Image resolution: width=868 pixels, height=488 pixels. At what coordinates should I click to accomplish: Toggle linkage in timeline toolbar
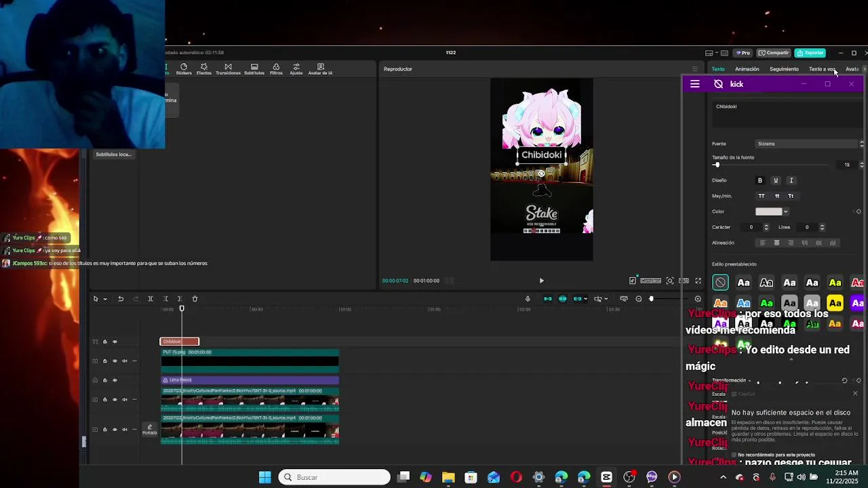[578, 299]
